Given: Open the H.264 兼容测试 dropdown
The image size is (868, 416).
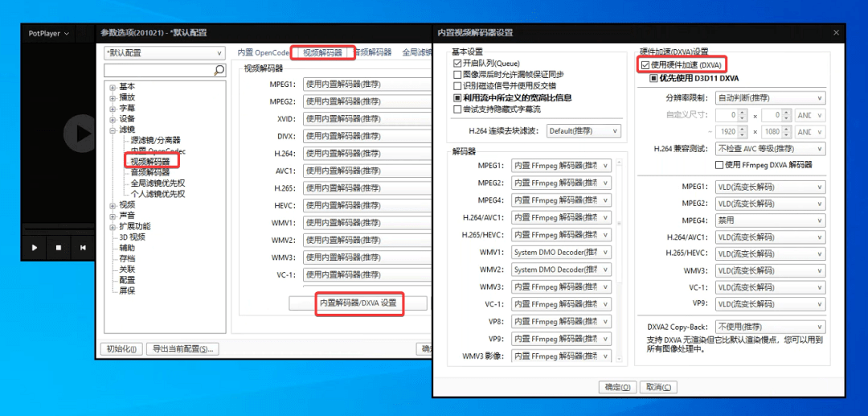Looking at the screenshot, I should [x=770, y=148].
